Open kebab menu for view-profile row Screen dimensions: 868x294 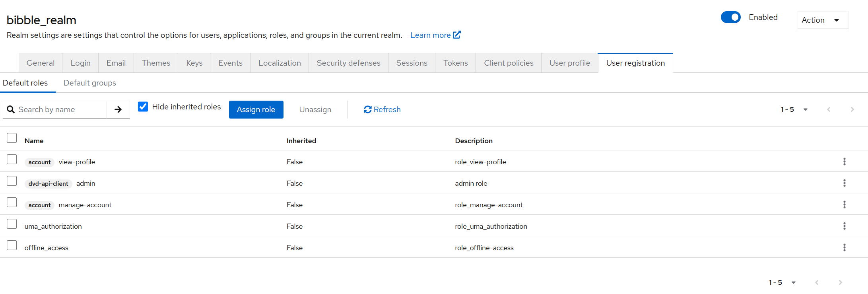tap(844, 162)
